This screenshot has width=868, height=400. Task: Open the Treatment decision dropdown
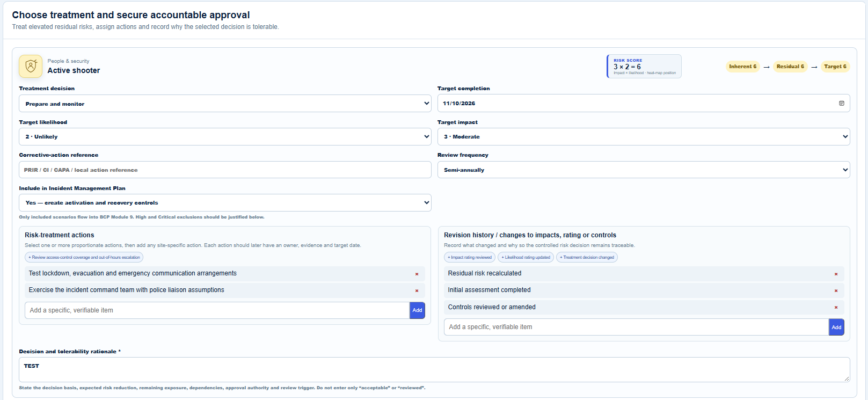(x=225, y=104)
